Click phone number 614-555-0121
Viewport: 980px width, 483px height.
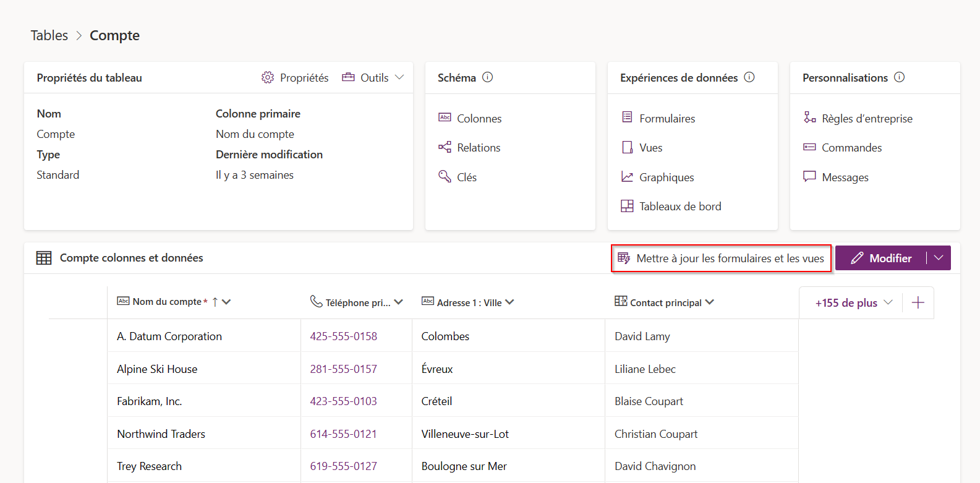click(x=343, y=434)
